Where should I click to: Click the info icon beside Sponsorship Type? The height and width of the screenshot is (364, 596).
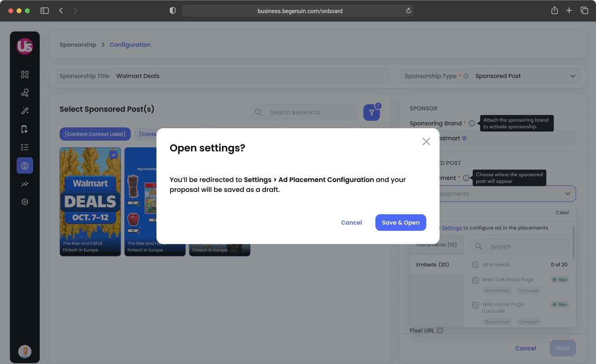466,76
